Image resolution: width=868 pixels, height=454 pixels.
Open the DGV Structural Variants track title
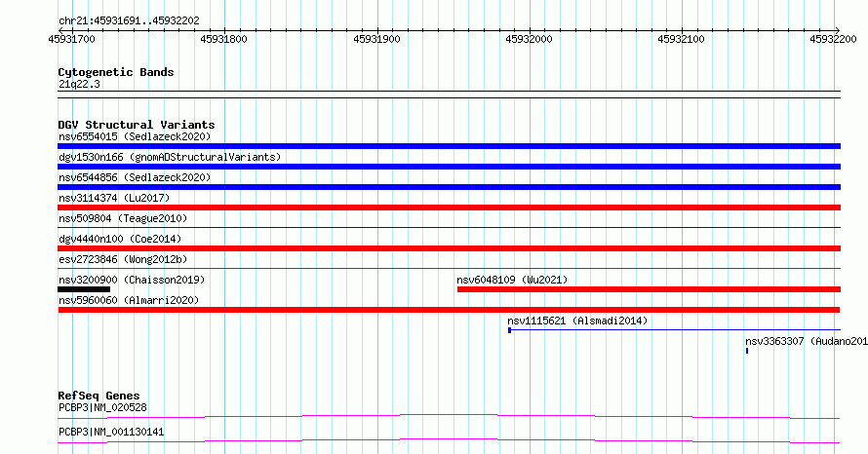pyautogui.click(x=137, y=125)
